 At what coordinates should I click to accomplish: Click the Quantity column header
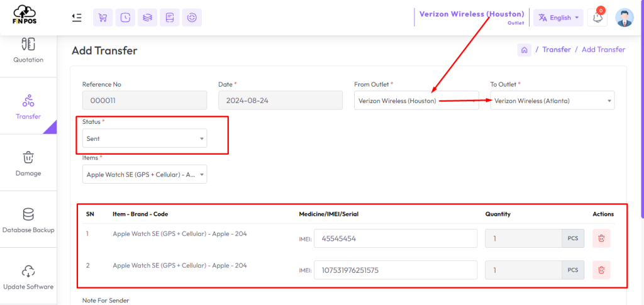coord(498,214)
